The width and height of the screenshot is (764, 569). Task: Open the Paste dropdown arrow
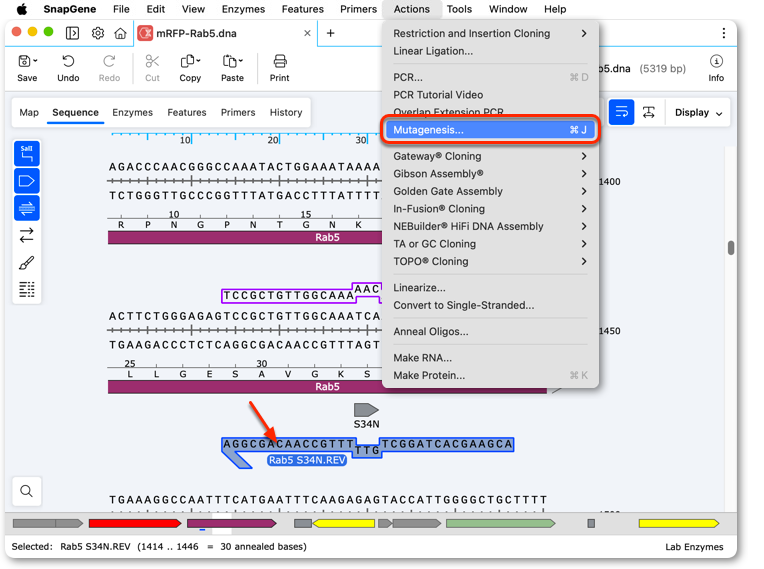coord(240,60)
